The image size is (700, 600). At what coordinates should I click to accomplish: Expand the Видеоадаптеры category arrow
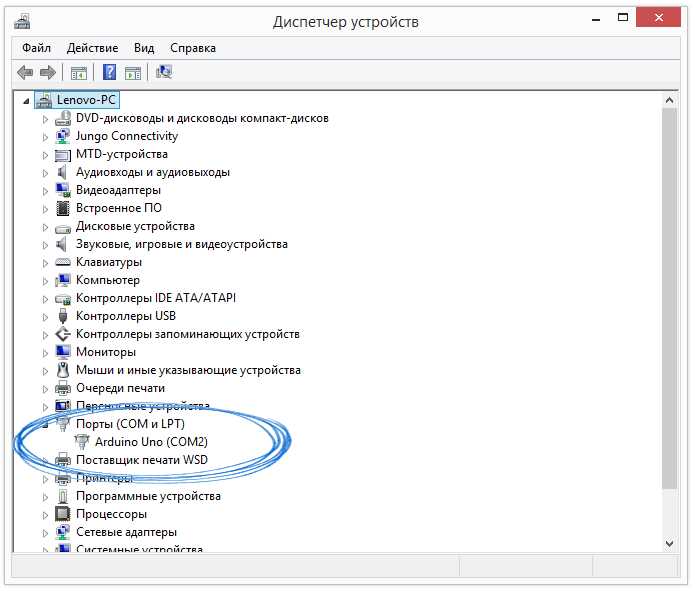[45, 191]
